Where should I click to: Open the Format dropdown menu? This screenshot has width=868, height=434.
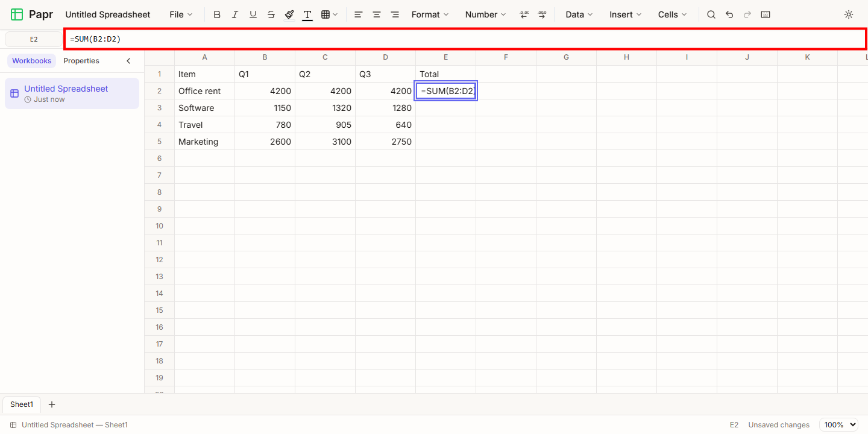pyautogui.click(x=430, y=14)
